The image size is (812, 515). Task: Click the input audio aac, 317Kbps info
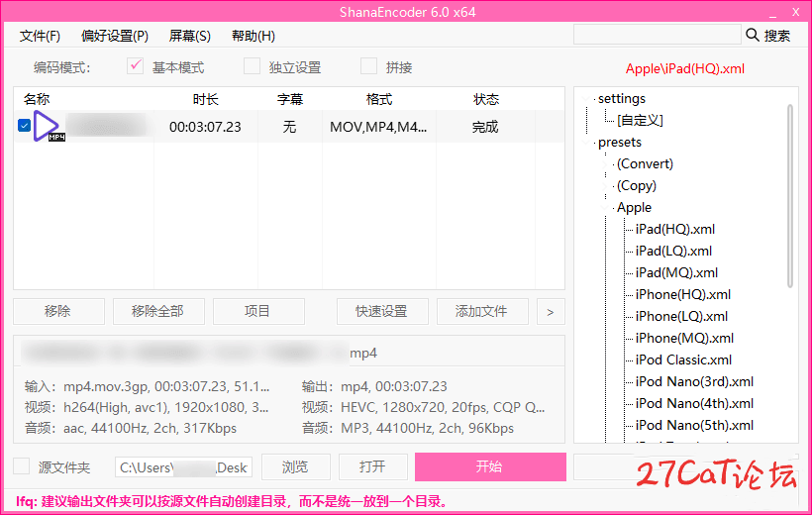(x=150, y=428)
